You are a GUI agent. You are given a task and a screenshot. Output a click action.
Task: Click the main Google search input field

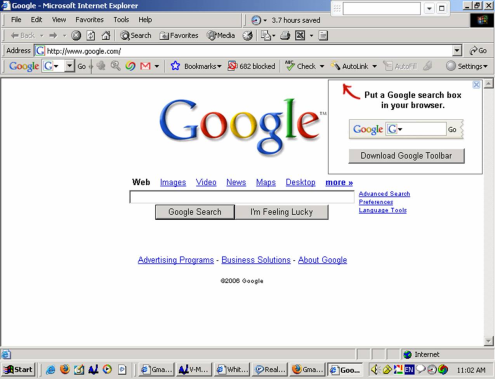[x=242, y=197]
